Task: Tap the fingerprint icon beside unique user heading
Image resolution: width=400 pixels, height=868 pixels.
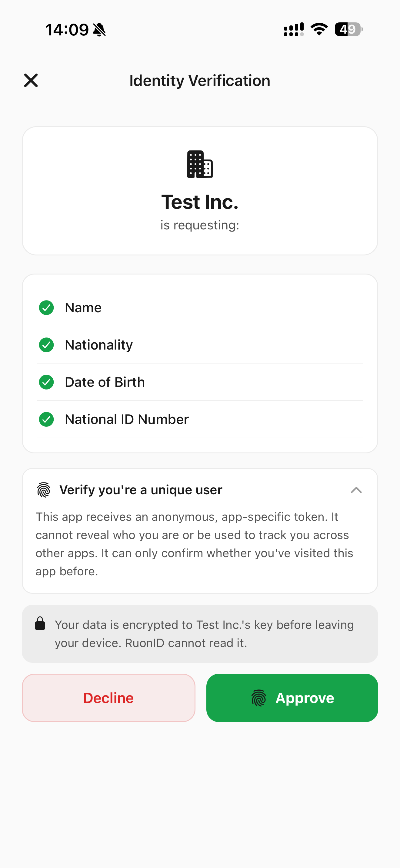Action: [44, 490]
